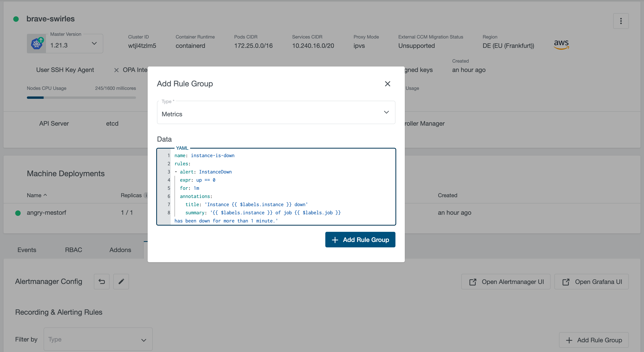Click the three-dot menu at top right
Viewport: 644px width, 352px height.
tap(621, 20)
